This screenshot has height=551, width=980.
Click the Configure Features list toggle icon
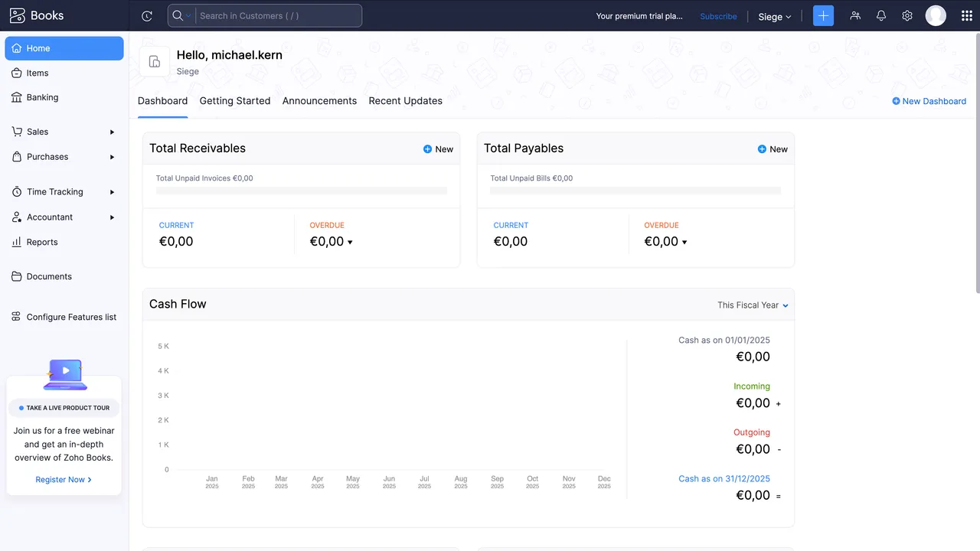coord(17,317)
